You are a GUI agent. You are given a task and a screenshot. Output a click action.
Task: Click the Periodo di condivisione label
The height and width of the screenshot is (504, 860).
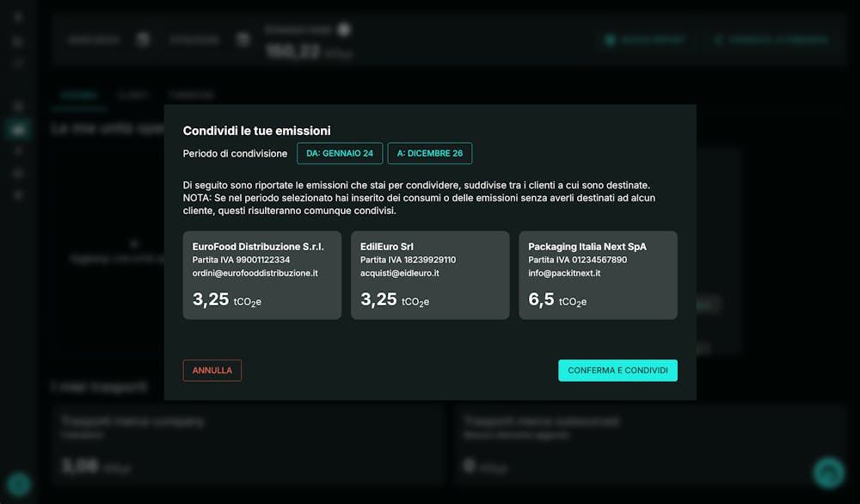pos(235,154)
